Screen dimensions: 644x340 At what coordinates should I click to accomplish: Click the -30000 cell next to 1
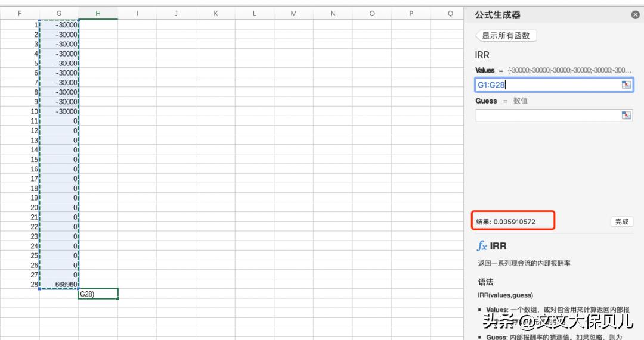pyautogui.click(x=58, y=24)
